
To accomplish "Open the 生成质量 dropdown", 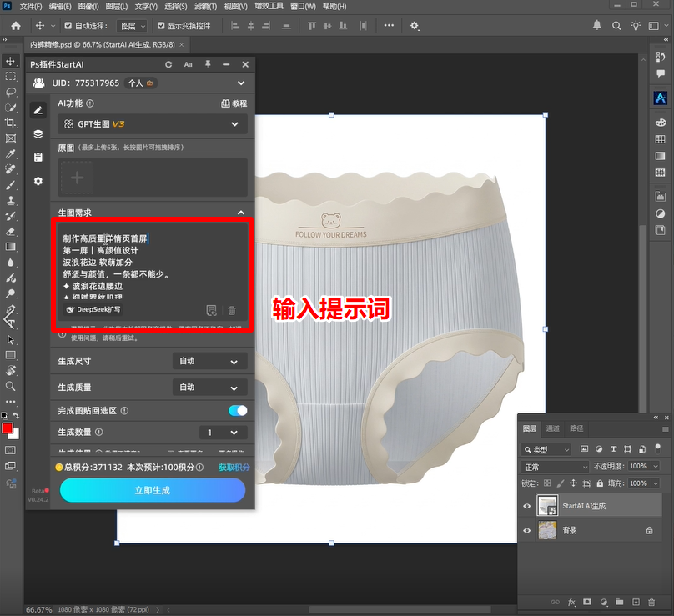I will (210, 388).
